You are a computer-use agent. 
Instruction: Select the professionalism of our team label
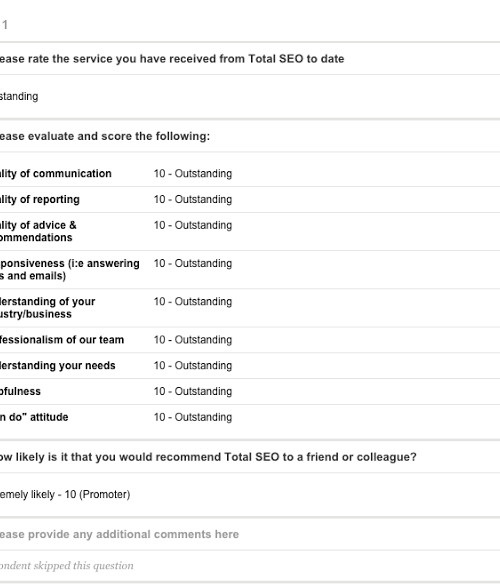tap(62, 340)
